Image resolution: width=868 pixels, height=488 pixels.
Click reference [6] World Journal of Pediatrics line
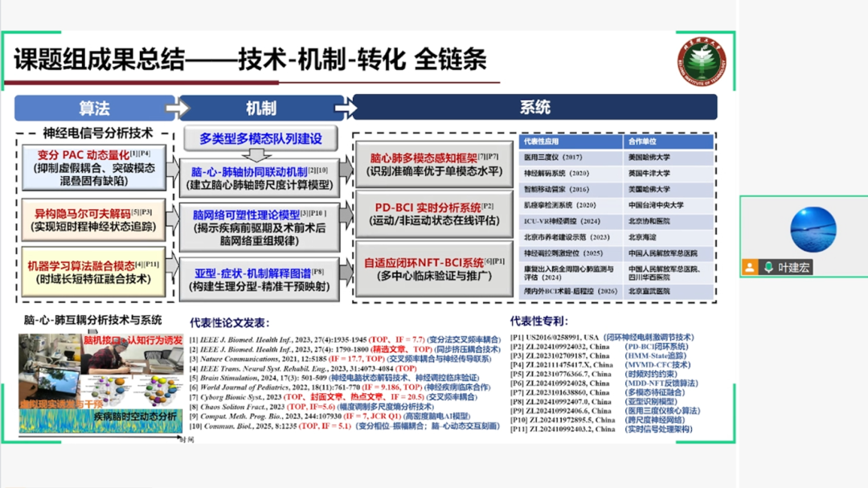pos(340,388)
